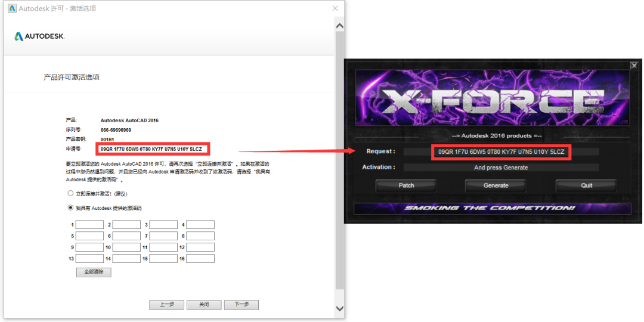The width and height of the screenshot is (644, 322).
Task: Click activation code field 13
Action: pos(89,259)
